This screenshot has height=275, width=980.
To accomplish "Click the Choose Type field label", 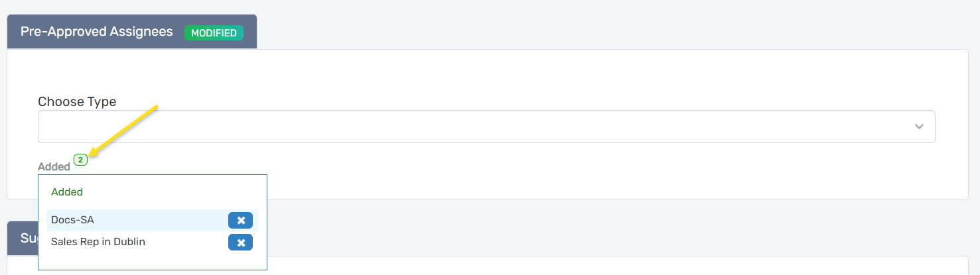I will (77, 102).
